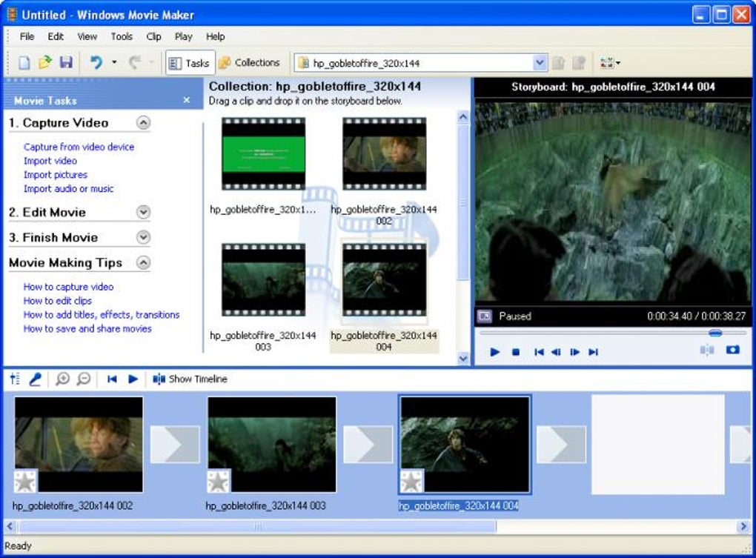This screenshot has width=756, height=558.
Task: Open the collection dropdown hp_gobletoffire_320x144
Action: pyautogui.click(x=540, y=64)
